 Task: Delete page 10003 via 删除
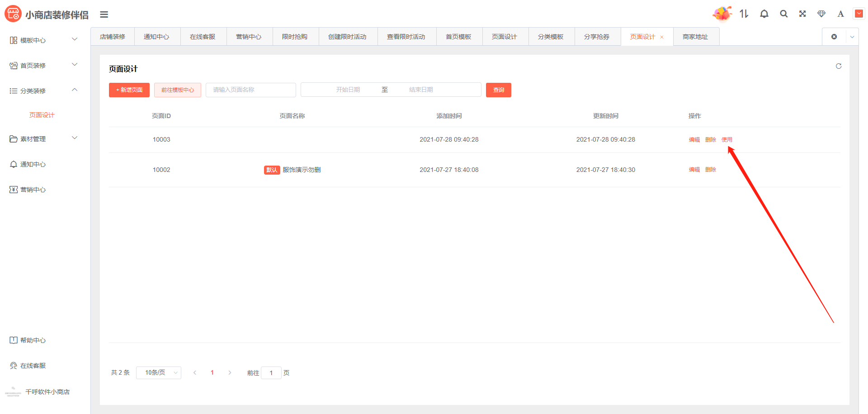tap(711, 140)
